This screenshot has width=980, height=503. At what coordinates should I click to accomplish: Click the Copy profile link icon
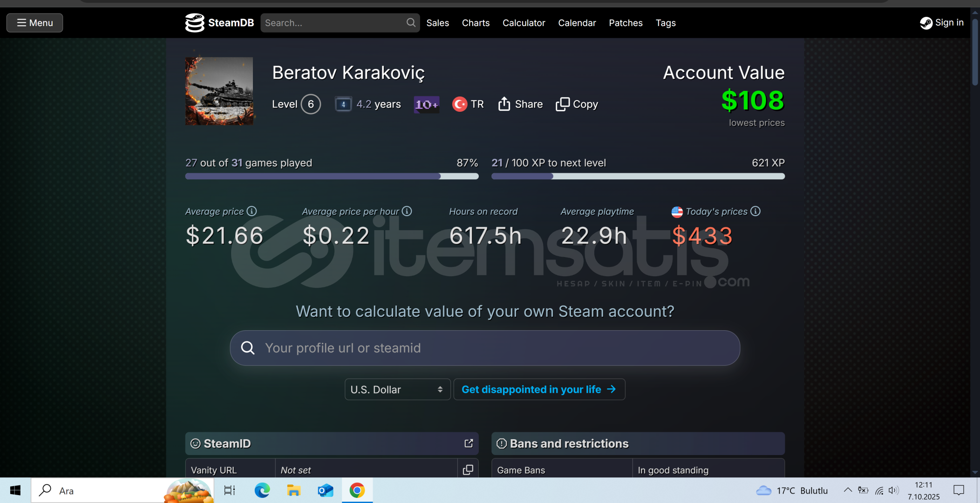point(562,104)
